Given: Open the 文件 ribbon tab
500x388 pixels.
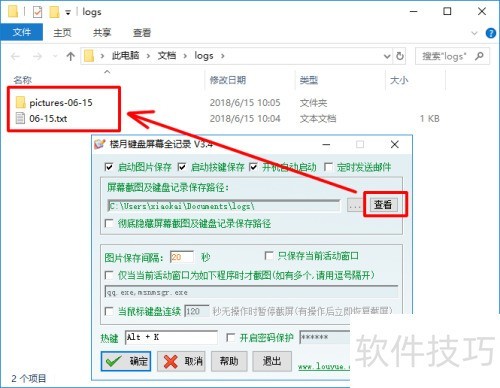Looking at the screenshot, I should coord(22,32).
